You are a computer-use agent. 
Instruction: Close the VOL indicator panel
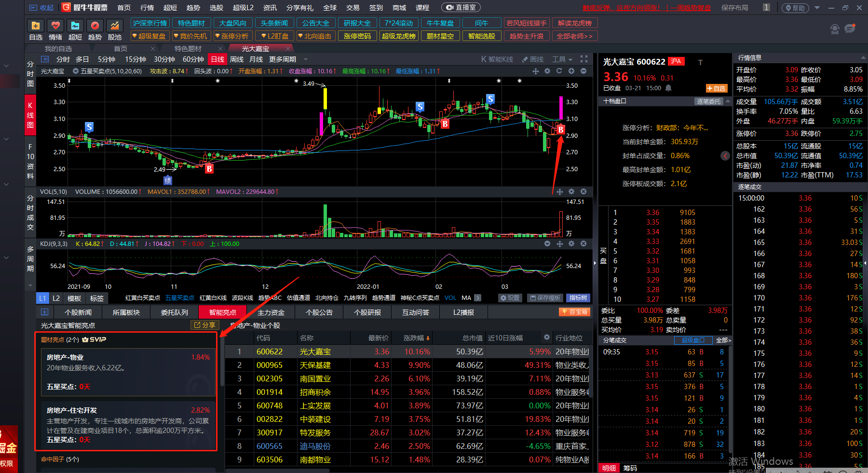tap(583, 191)
